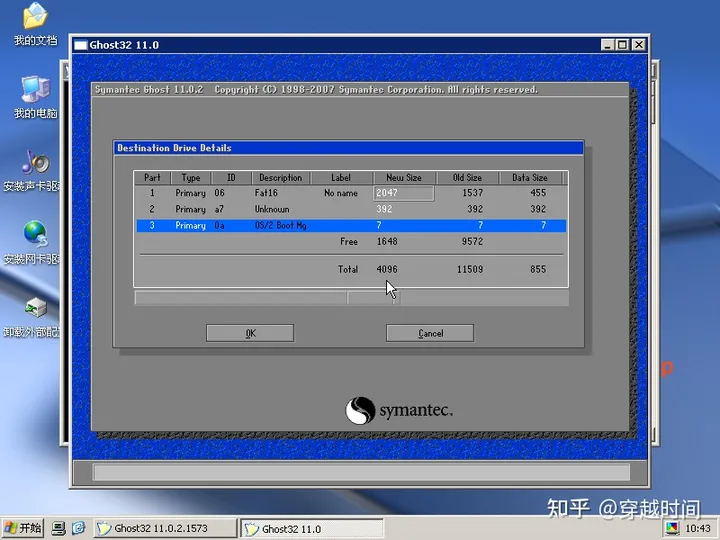Close the Ghost32 11.0 window
The height and width of the screenshot is (540, 720).
pos(639,45)
